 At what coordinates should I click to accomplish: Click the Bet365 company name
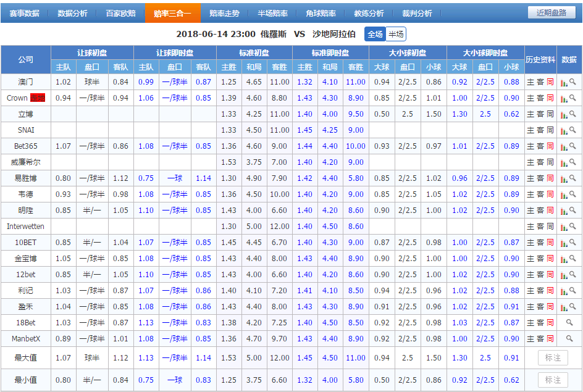[26, 146]
